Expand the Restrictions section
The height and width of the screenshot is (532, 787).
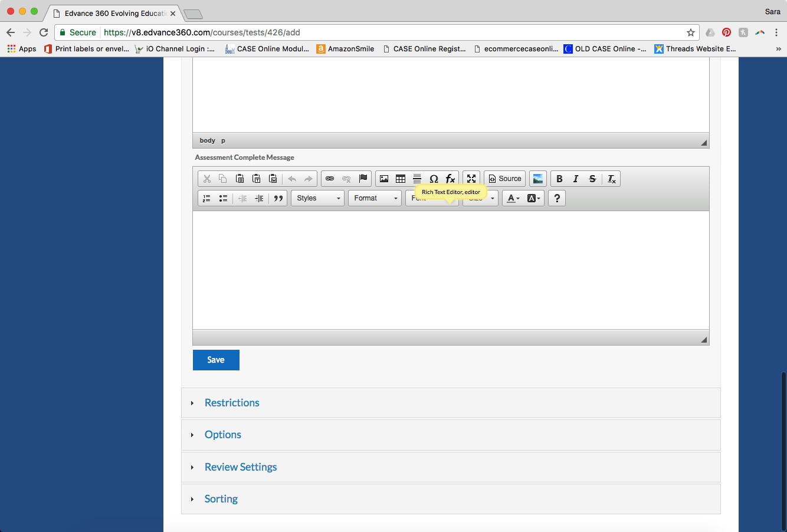[x=232, y=403]
